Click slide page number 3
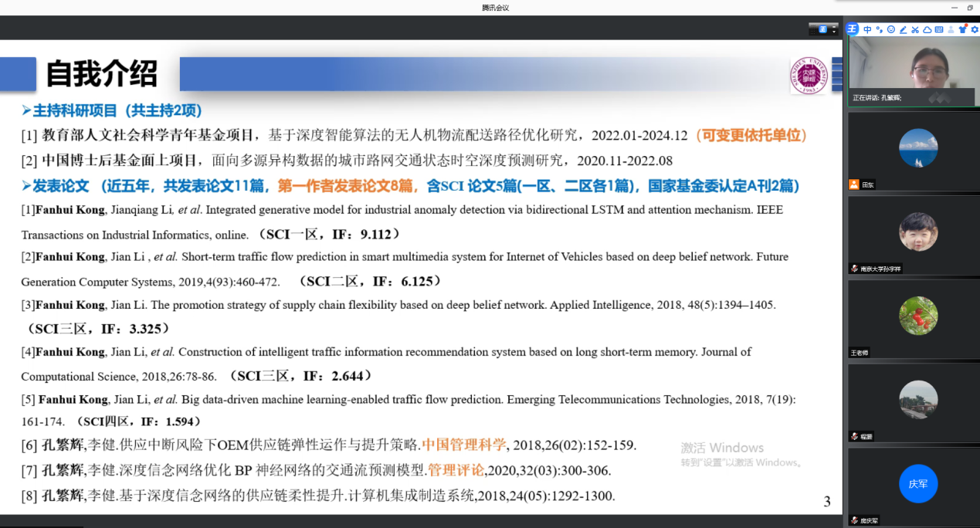The height and width of the screenshot is (528, 980). pyautogui.click(x=827, y=502)
